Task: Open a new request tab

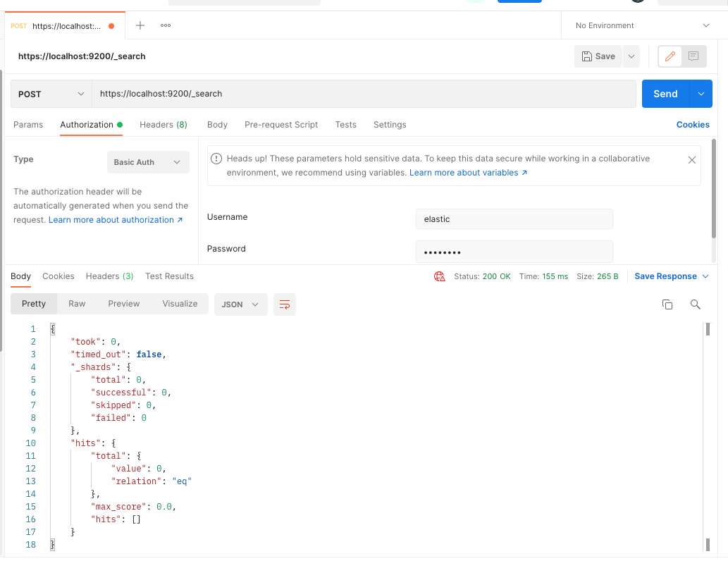Action: (140, 25)
